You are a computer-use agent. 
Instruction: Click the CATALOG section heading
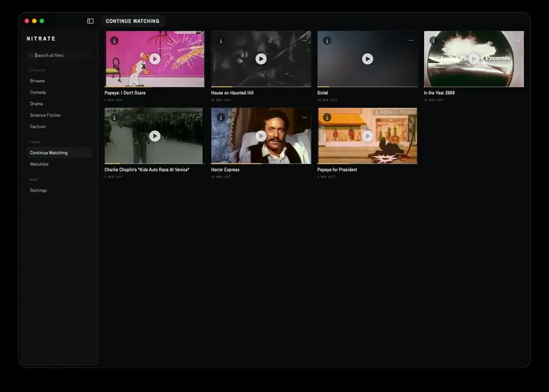tap(37, 71)
